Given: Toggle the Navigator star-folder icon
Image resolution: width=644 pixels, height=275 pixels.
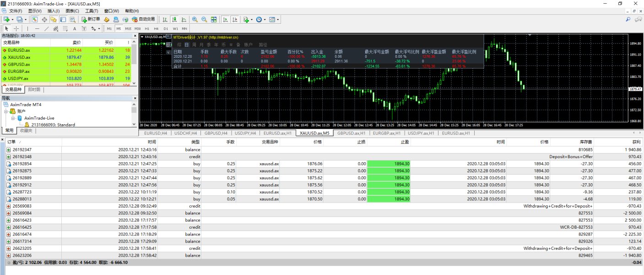Looking at the screenshot, I should tap(54, 19).
